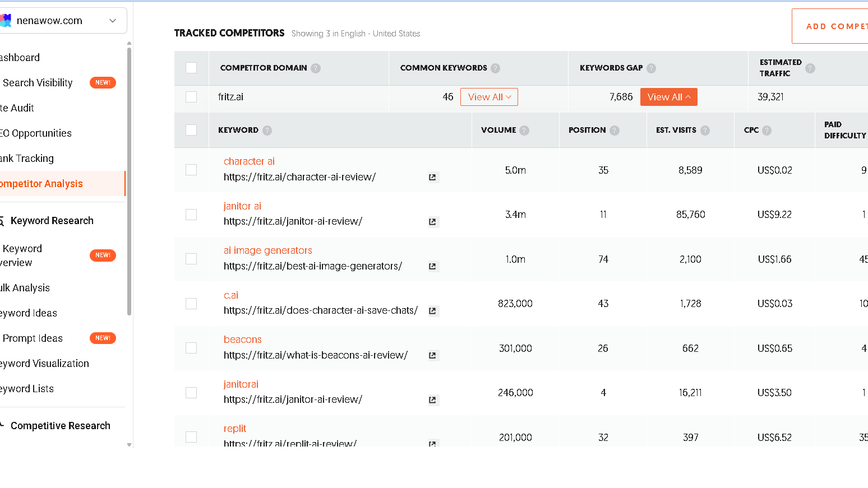Viewport: 868px width, 488px height.
Task: Click the Volume column help icon
Action: tap(524, 130)
